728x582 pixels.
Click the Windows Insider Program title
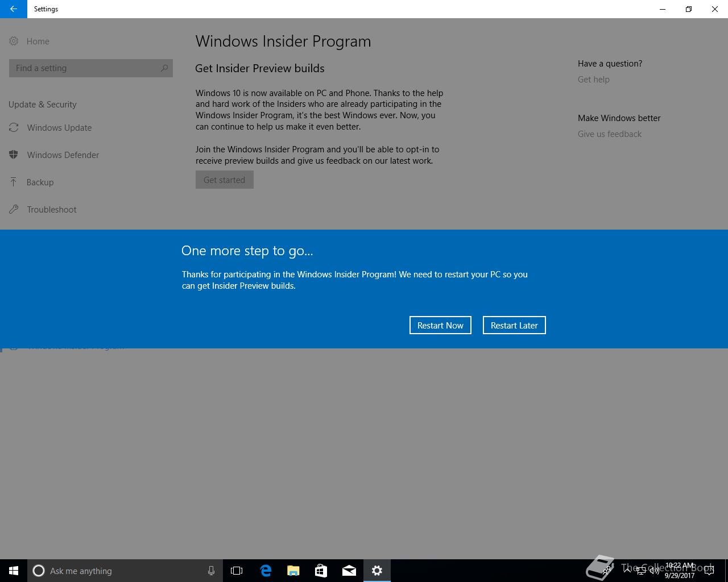coord(283,41)
